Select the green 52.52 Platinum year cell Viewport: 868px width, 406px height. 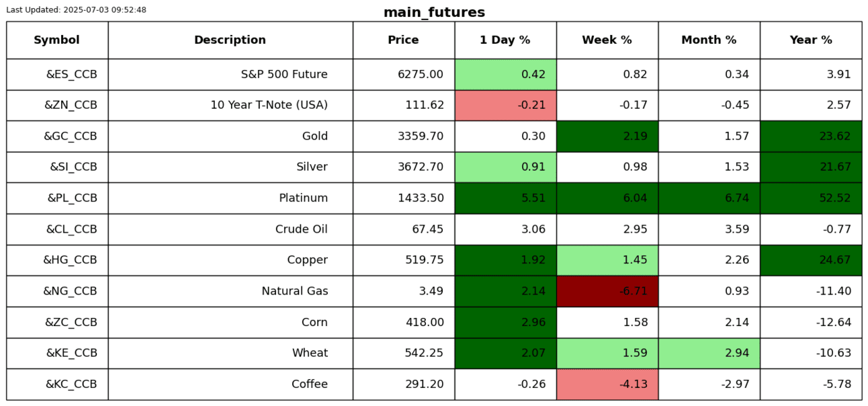[811, 198]
